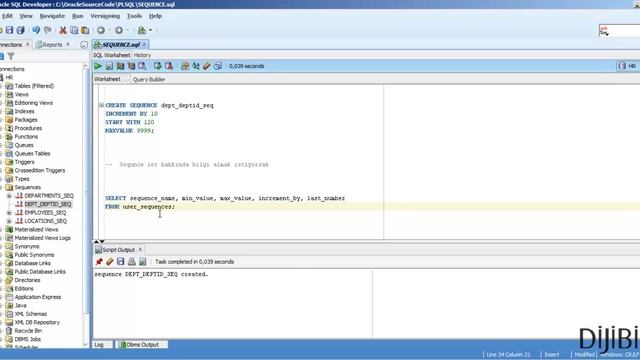Expand the LOCATIONS_SEQ sequence node
Screen dimensions: 640x360
click(9, 221)
